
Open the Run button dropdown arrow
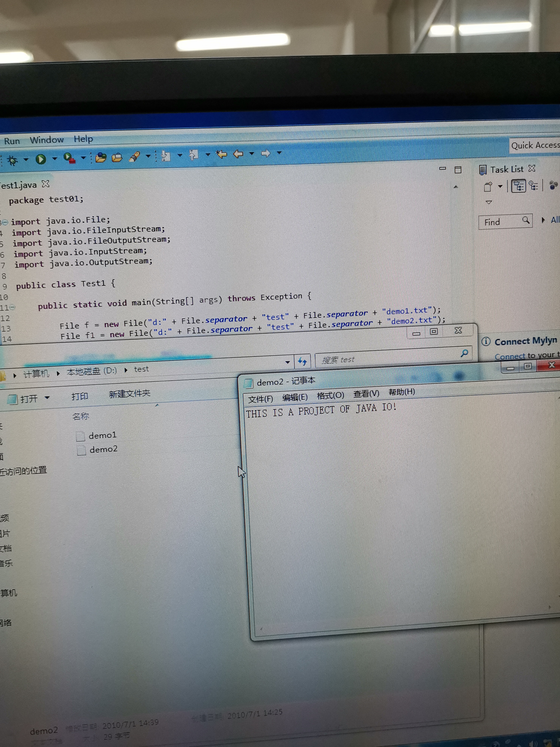pos(54,158)
